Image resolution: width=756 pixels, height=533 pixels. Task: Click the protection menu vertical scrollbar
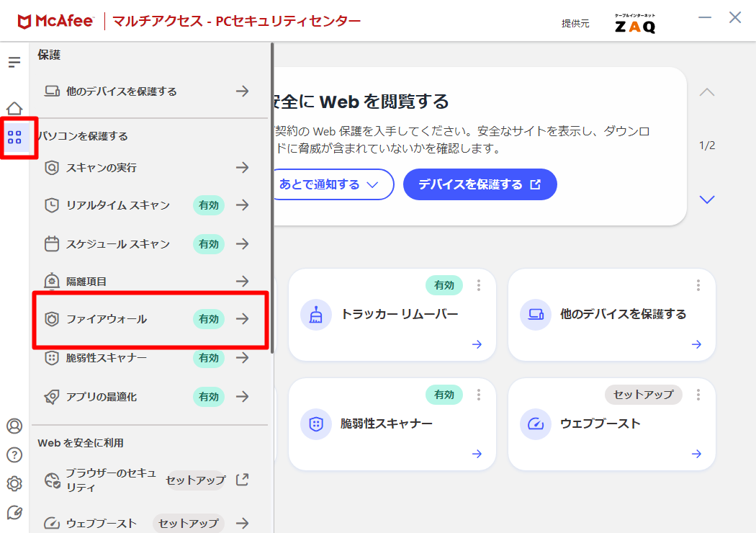point(272,198)
